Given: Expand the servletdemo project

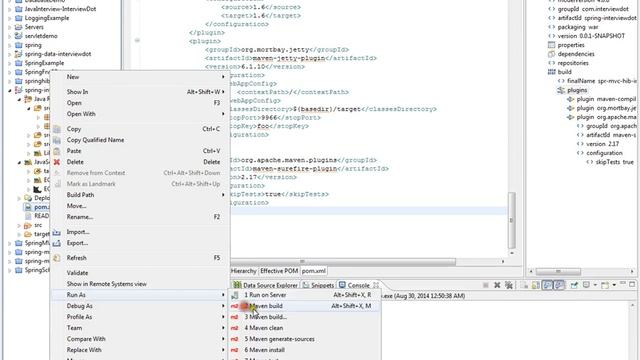Looking at the screenshot, I should [x=10, y=36].
